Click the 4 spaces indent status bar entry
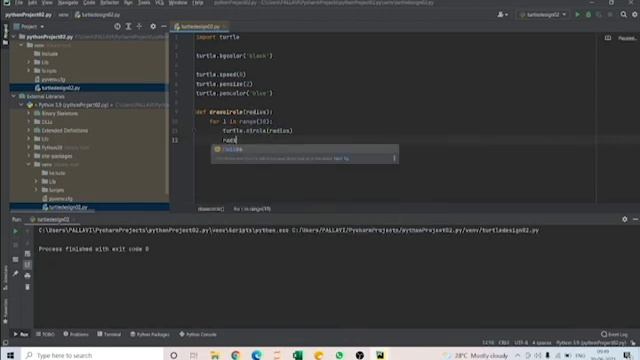 (542, 343)
